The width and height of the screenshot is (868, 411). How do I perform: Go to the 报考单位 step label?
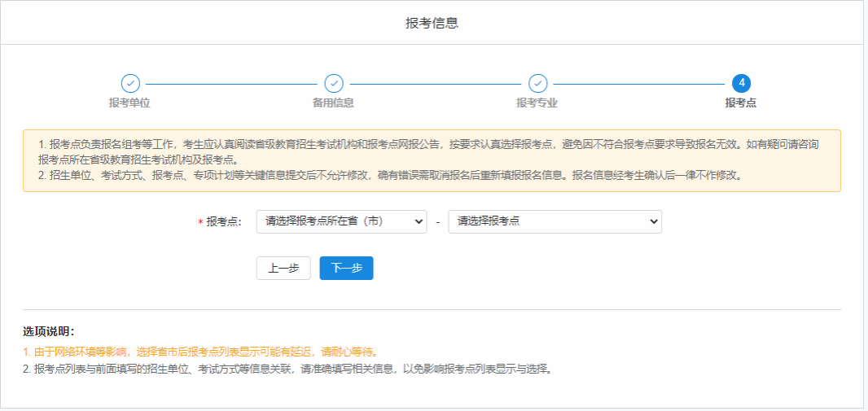[x=130, y=103]
